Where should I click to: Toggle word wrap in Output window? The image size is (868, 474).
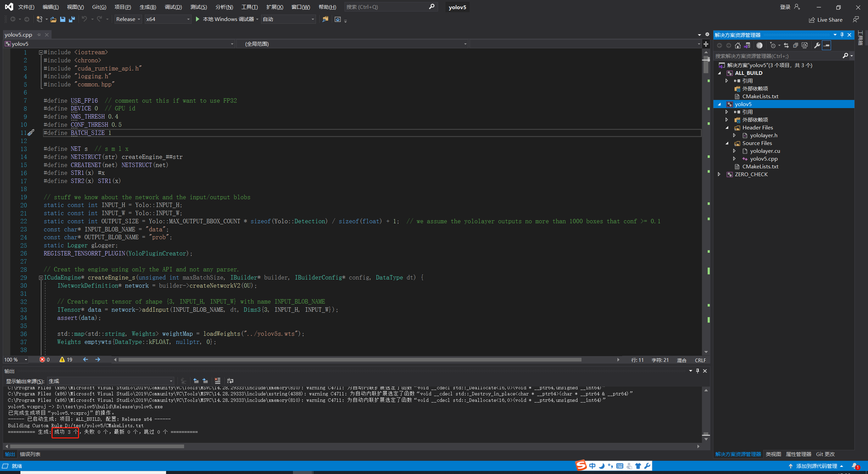coord(230,381)
